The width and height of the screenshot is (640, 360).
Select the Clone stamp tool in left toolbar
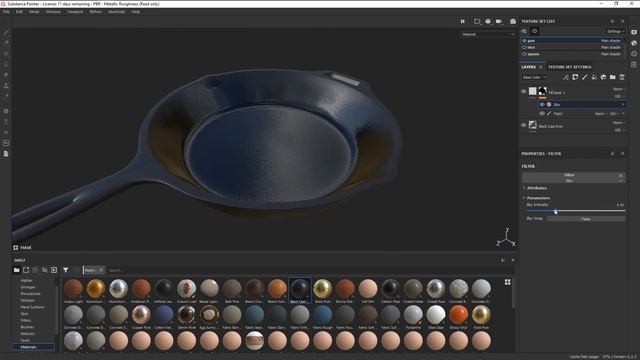(x=6, y=86)
